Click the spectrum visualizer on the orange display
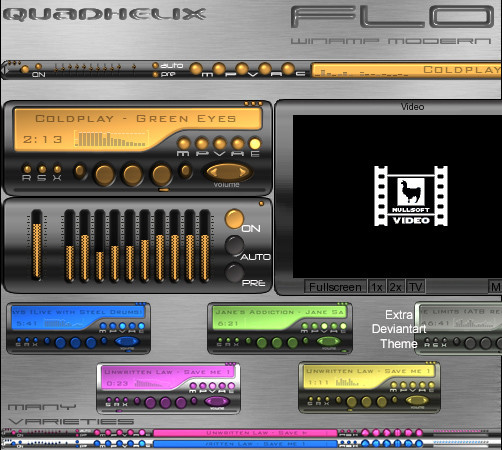 click(111, 139)
